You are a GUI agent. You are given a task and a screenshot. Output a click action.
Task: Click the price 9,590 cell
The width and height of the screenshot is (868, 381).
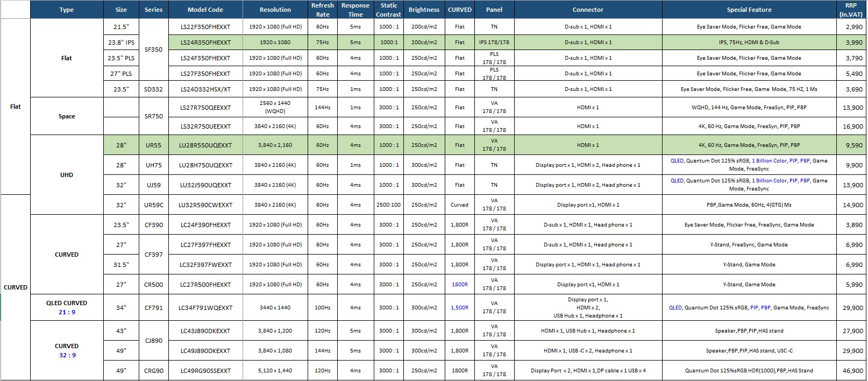[851, 145]
